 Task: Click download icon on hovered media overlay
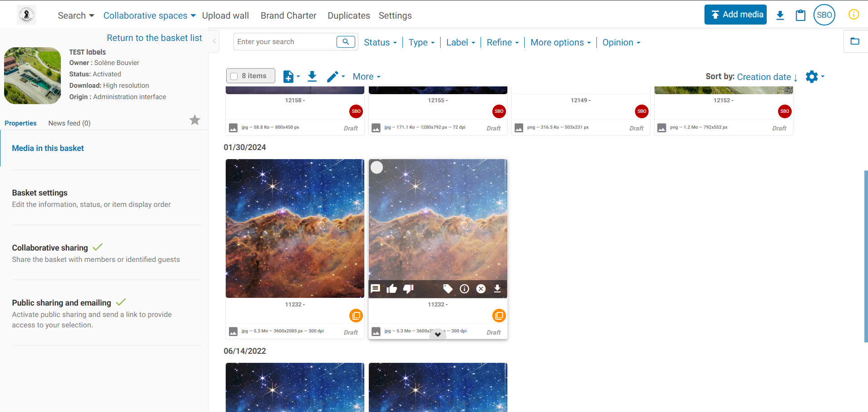point(497,289)
